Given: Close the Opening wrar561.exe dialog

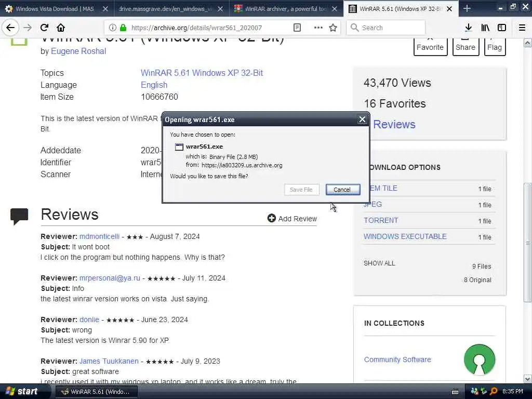Looking at the screenshot, I should pyautogui.click(x=362, y=119).
